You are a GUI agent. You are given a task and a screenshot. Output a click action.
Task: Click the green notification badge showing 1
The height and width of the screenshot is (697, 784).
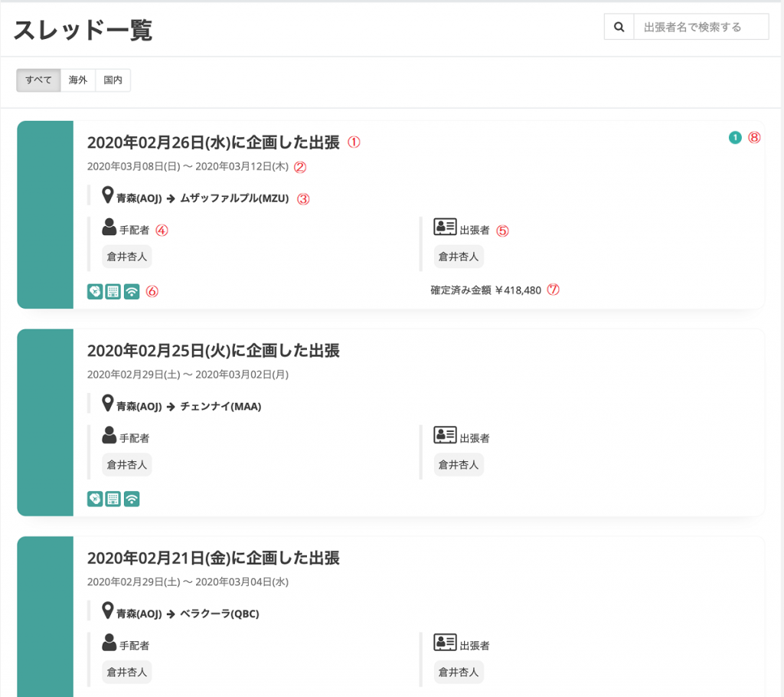735,138
